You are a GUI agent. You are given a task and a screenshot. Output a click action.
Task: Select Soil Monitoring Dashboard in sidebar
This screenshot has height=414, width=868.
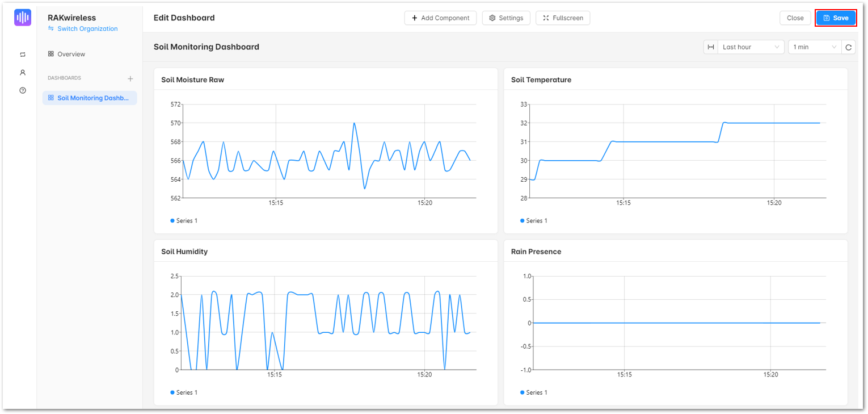click(90, 98)
